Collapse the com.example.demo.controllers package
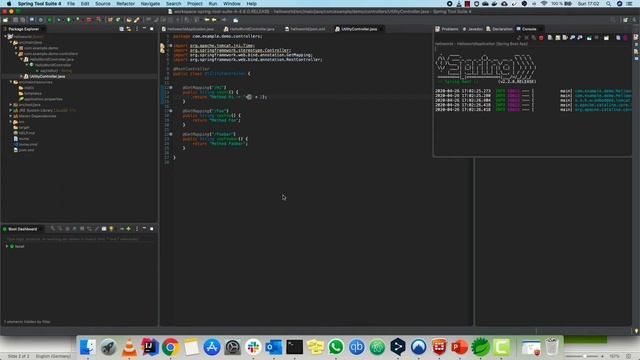The image size is (640, 360). pos(16,54)
